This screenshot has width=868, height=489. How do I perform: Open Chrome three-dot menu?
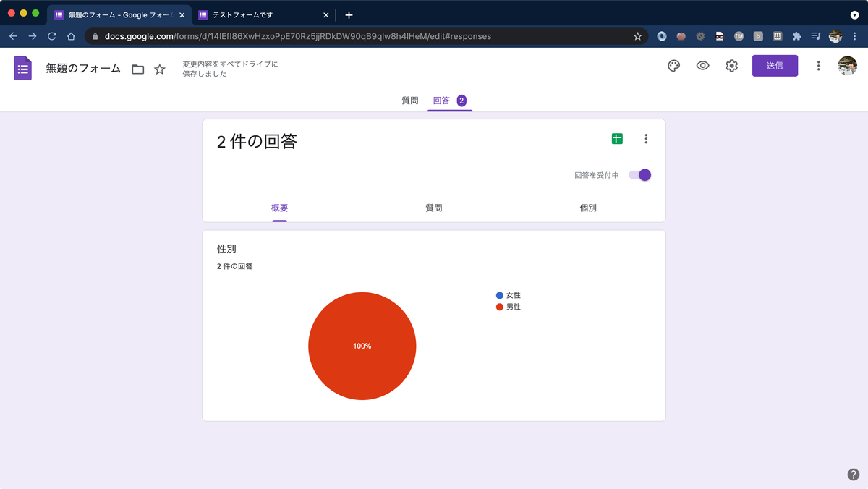tap(856, 36)
